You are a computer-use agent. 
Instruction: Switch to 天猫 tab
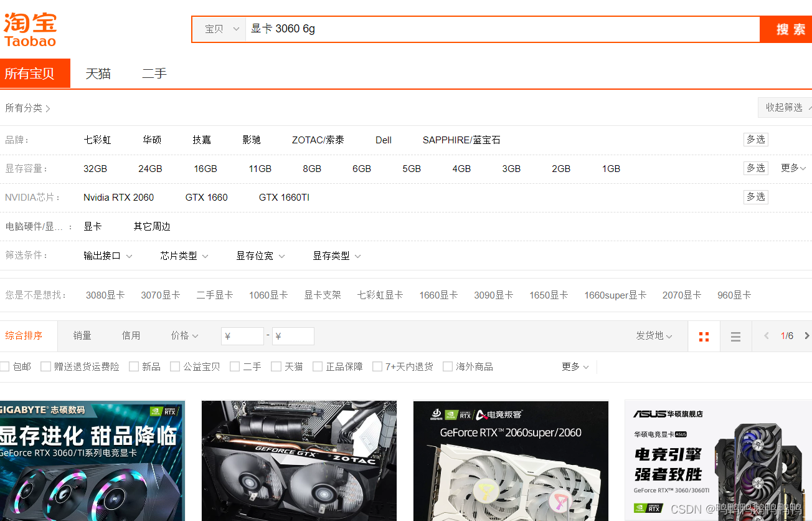pos(98,74)
